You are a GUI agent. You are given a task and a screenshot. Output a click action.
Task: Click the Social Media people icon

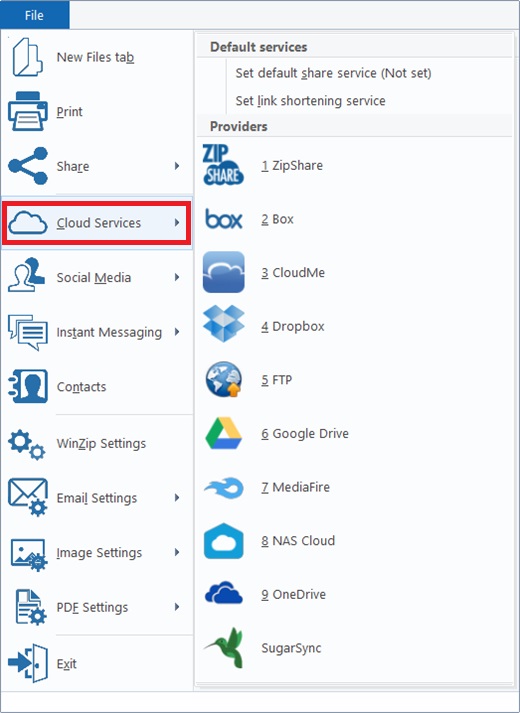(x=27, y=275)
